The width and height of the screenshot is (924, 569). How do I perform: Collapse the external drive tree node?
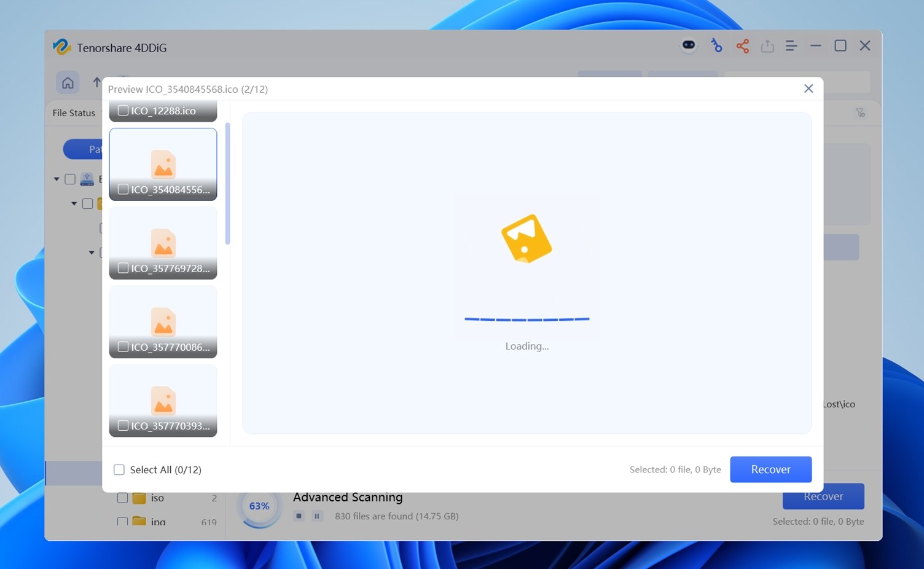click(x=56, y=179)
